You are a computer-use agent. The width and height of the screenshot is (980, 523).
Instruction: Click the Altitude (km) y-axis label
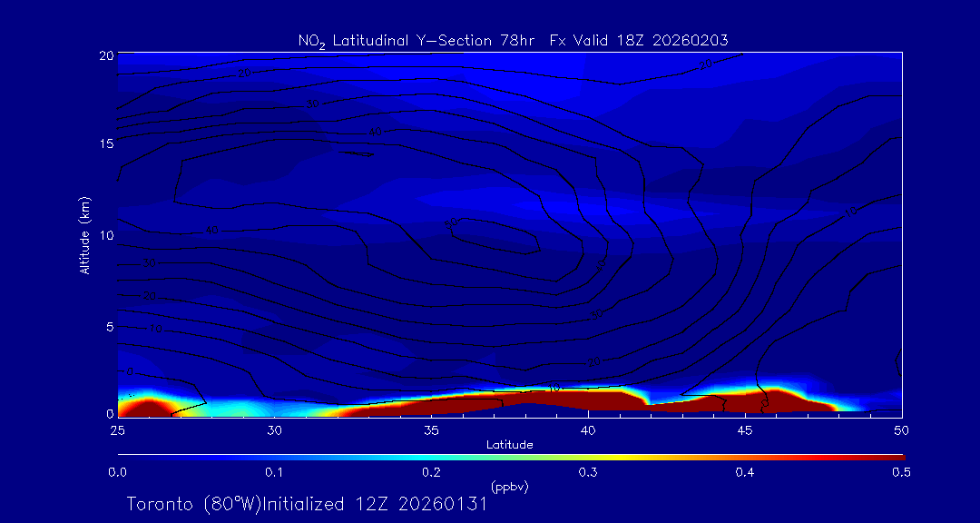coord(84,234)
